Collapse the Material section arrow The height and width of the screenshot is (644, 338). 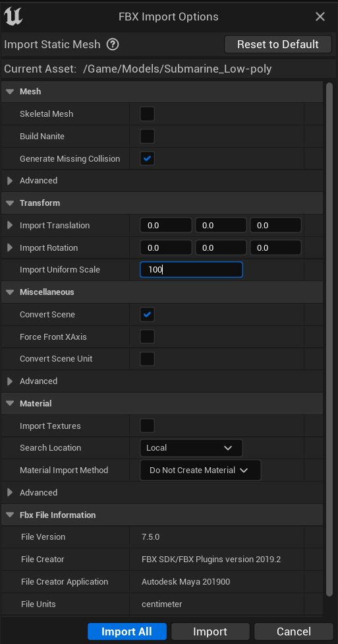point(10,404)
